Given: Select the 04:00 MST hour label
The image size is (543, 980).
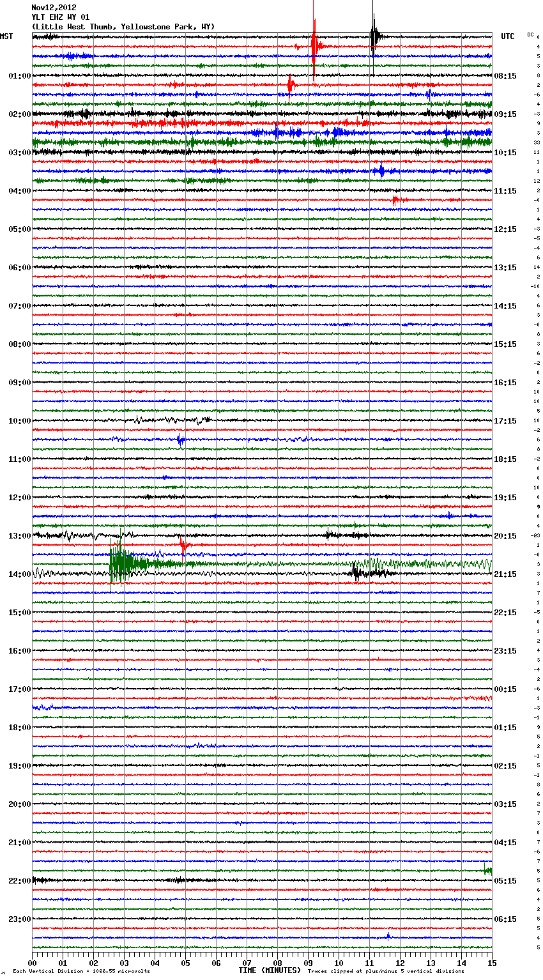Looking at the screenshot, I should click(20, 191).
